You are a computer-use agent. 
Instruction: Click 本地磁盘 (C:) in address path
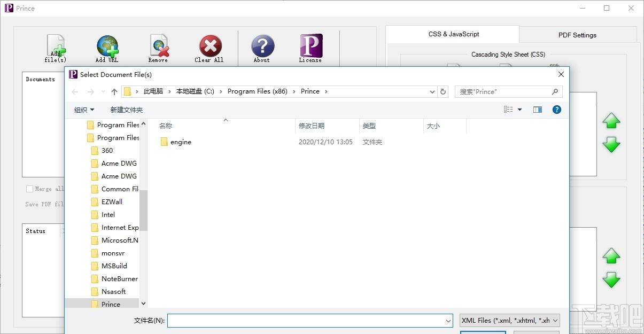195,91
